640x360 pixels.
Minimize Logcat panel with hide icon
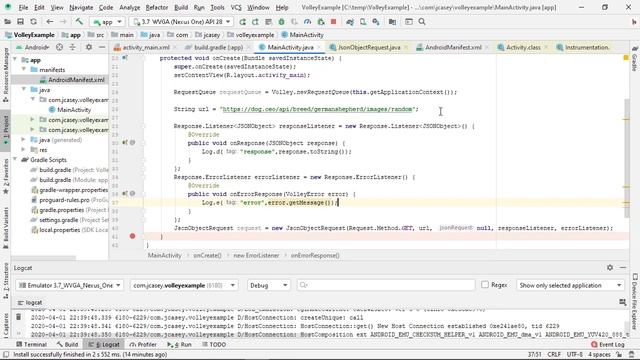[x=623, y=267]
